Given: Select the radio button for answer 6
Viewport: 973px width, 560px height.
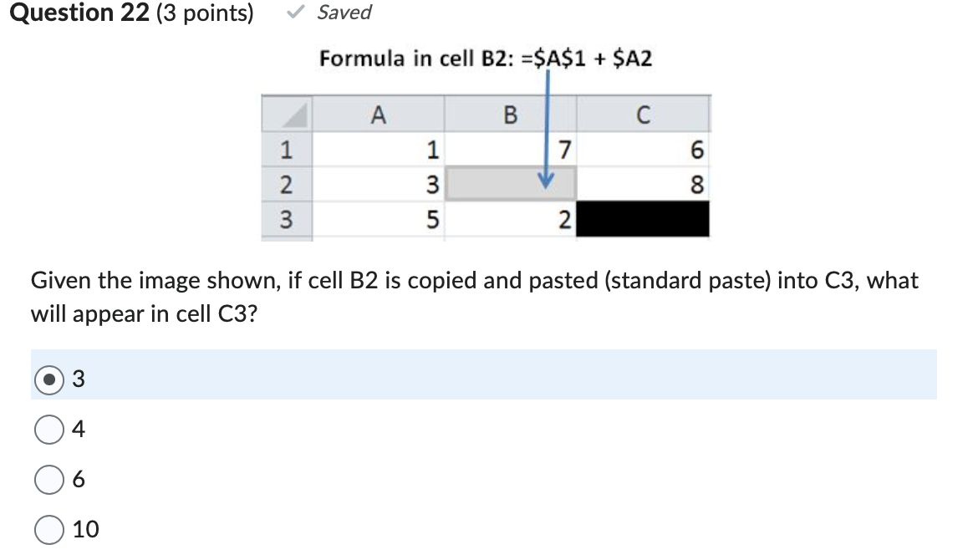Looking at the screenshot, I should point(48,479).
